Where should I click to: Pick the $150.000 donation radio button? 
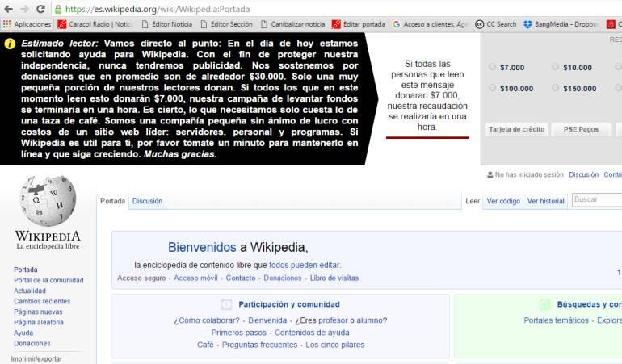(555, 88)
